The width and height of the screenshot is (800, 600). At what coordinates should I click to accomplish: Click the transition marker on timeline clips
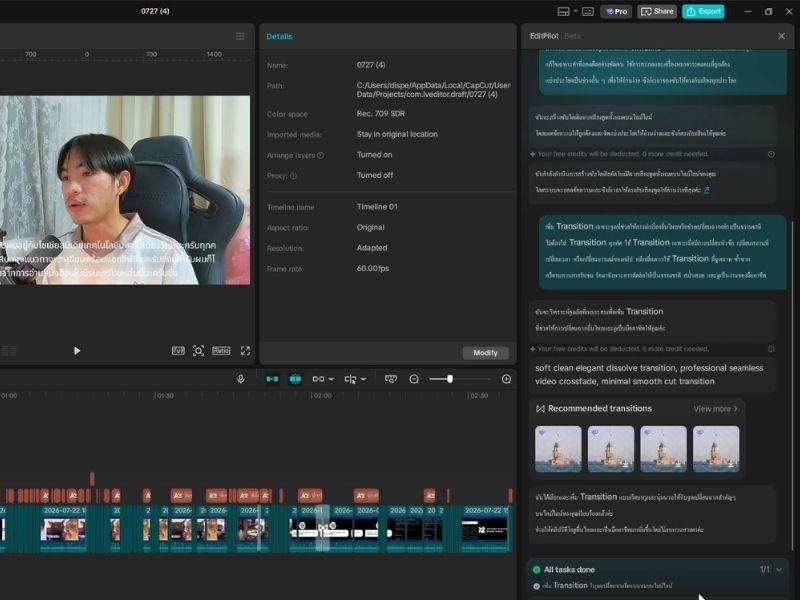[x=322, y=529]
